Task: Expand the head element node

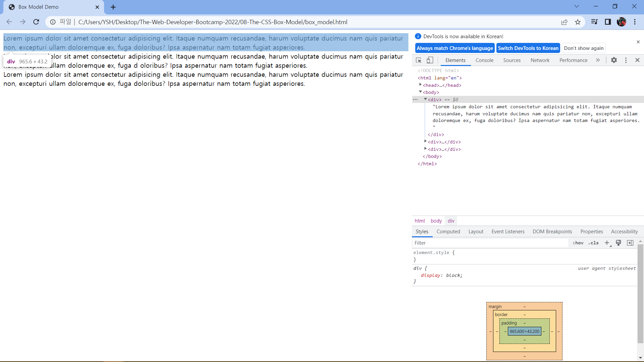Action: tap(420, 85)
